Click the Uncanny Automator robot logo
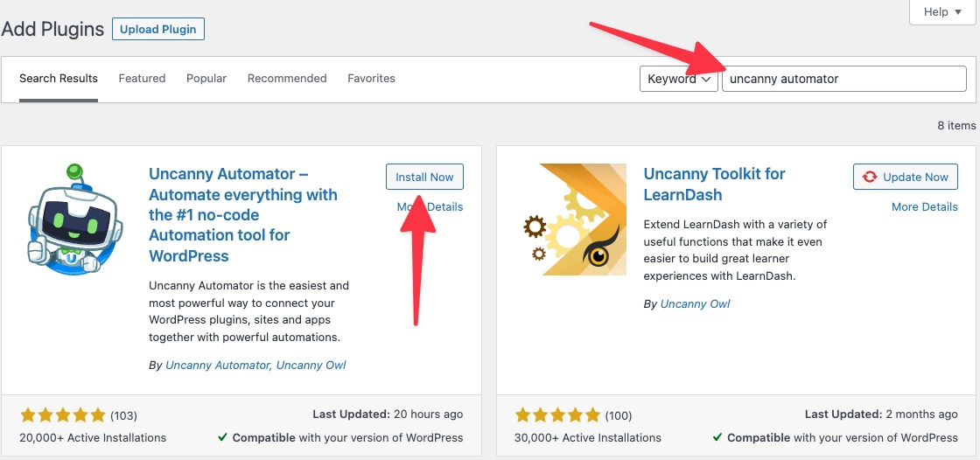Screen dimensions: 980x460 click(75, 219)
